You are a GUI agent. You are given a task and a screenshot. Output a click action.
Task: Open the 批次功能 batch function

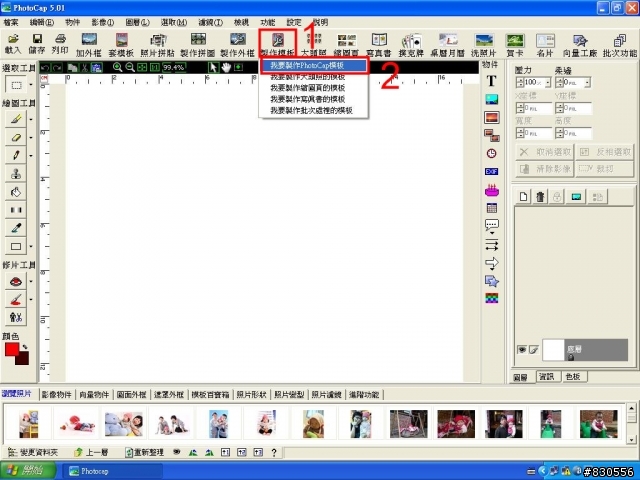620,44
